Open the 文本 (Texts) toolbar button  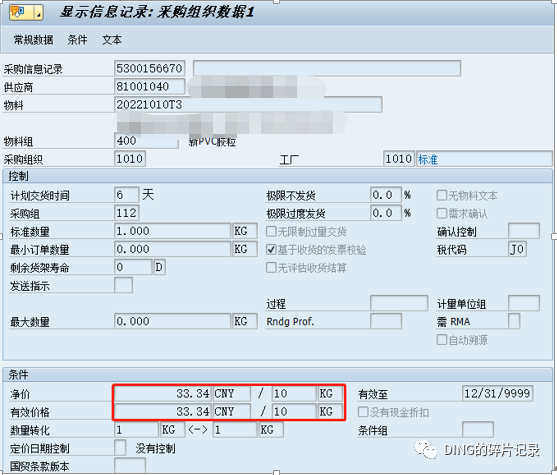point(112,40)
